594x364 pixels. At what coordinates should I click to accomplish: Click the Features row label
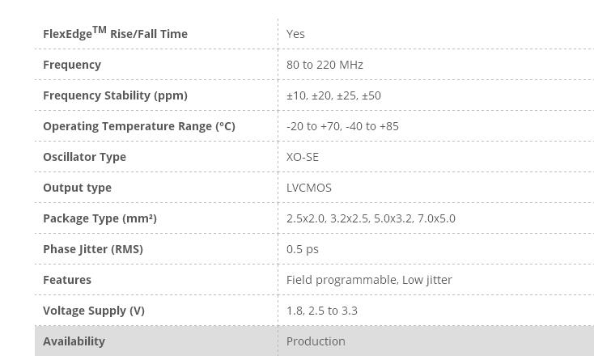pos(67,280)
